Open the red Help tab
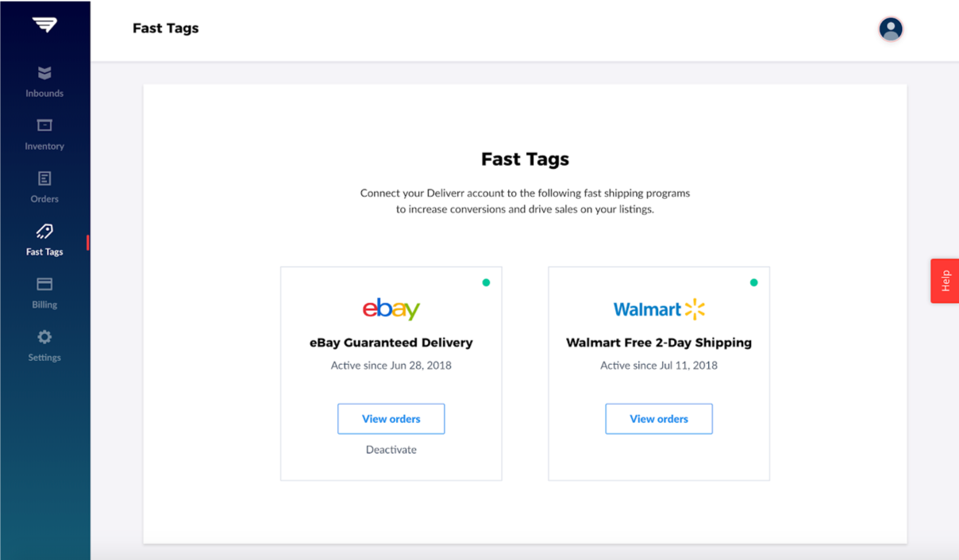 tap(945, 281)
